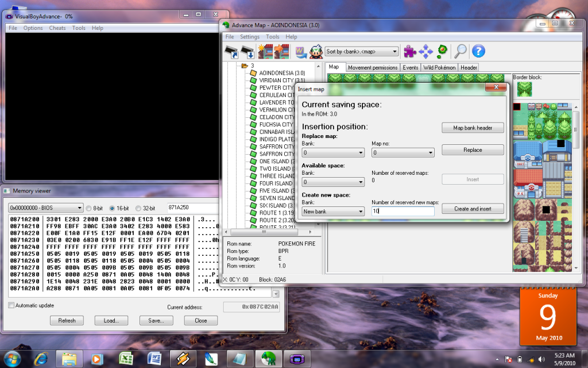Close the Insert map dialog
588x368 pixels.
[496, 87]
